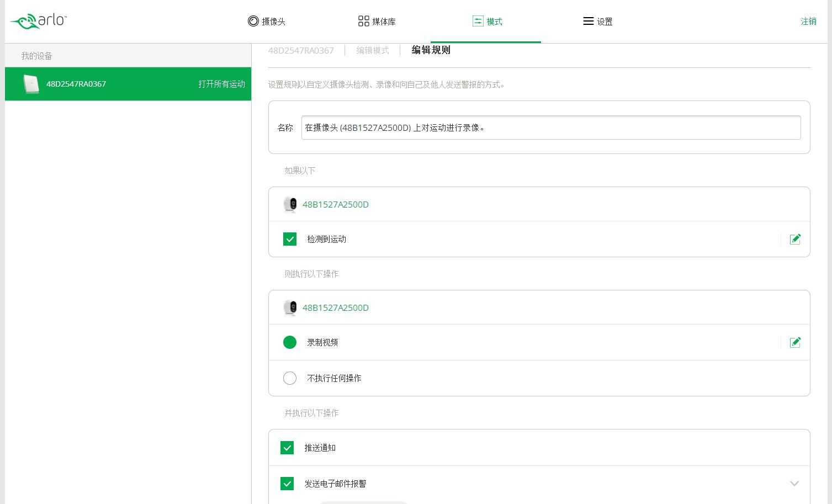The image size is (832, 504).
Task: Click the 注销 logout link
Action: 808,22
